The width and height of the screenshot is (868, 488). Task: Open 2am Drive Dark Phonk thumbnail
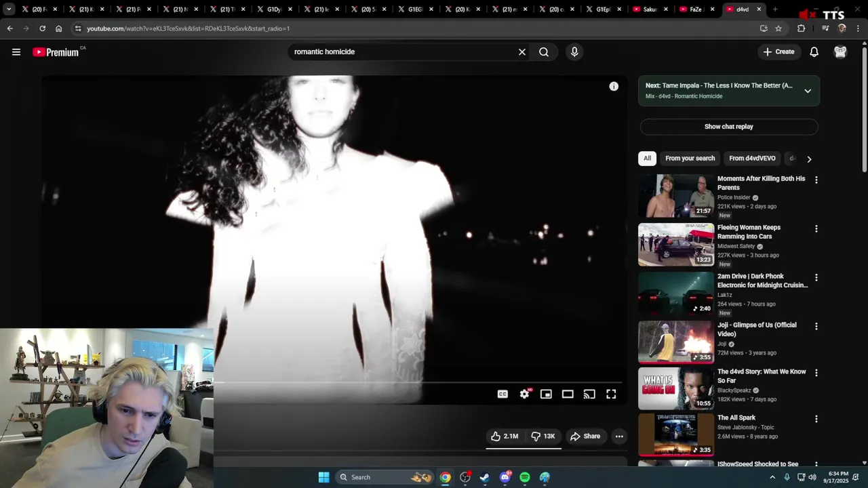676,293
